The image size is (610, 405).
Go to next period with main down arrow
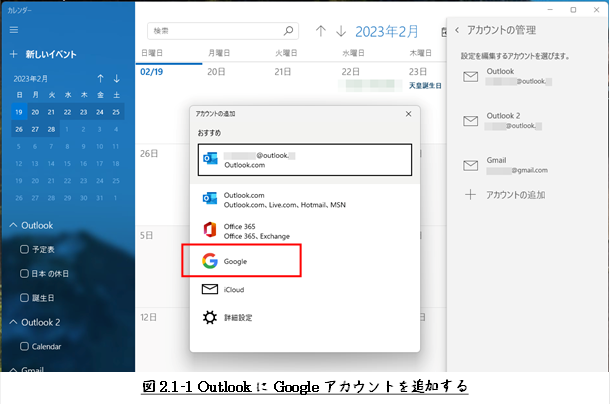[x=341, y=31]
